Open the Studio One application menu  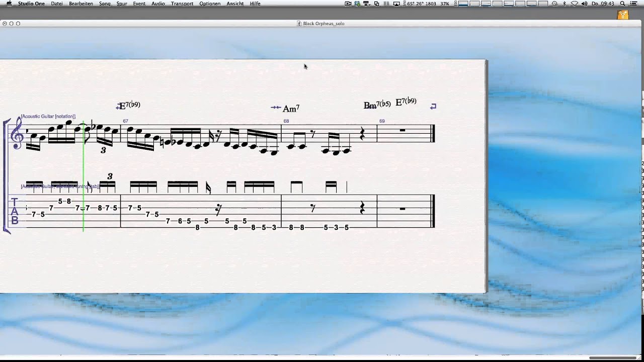click(31, 4)
